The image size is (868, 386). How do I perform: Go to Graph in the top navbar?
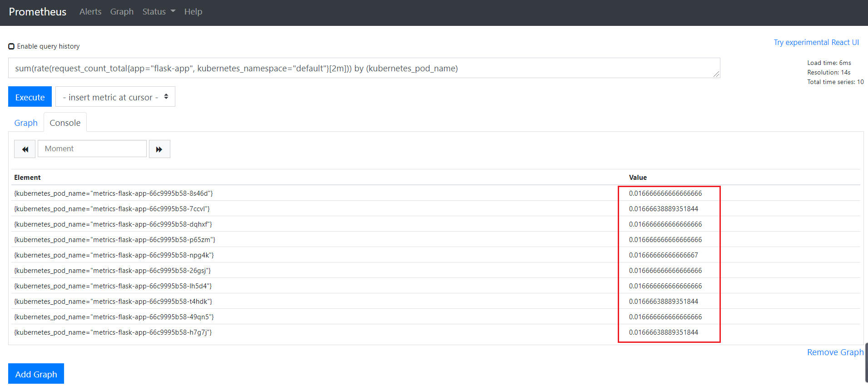[122, 12]
